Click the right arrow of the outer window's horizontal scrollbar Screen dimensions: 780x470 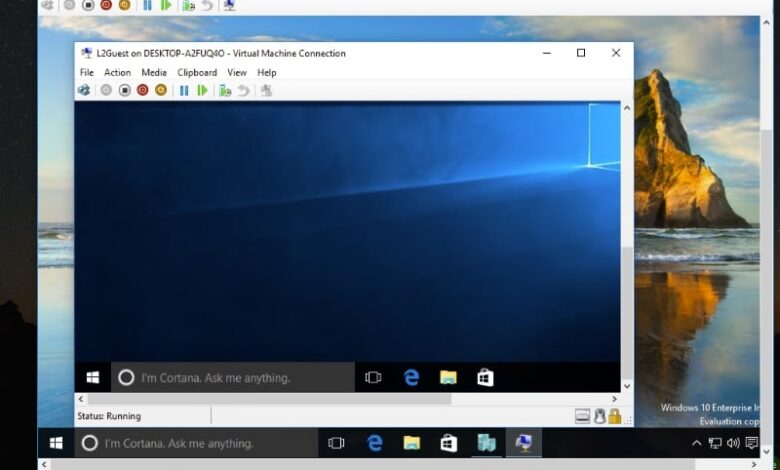click(x=754, y=465)
